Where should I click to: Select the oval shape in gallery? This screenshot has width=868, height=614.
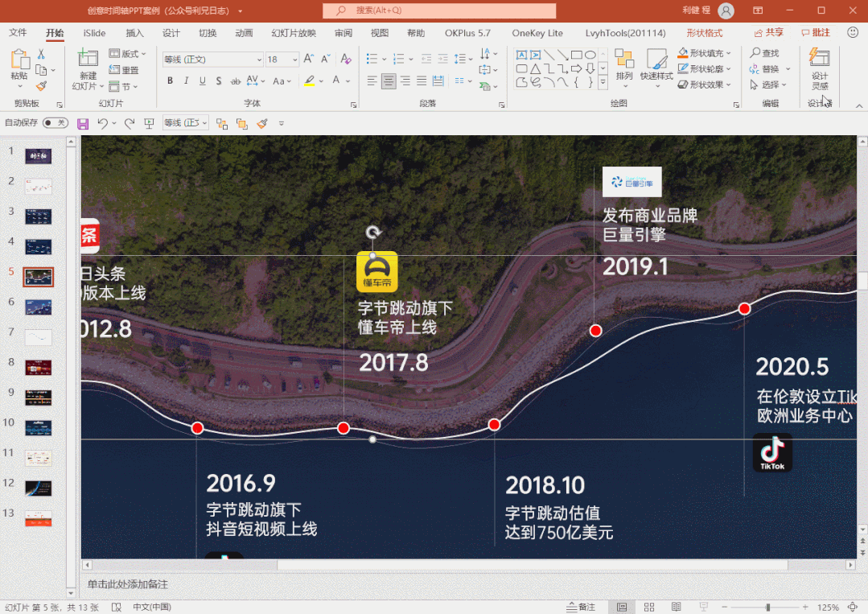[590, 55]
